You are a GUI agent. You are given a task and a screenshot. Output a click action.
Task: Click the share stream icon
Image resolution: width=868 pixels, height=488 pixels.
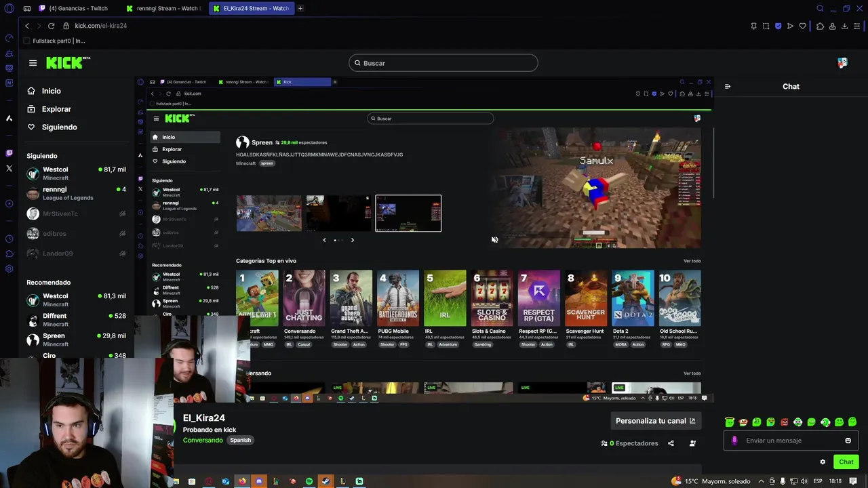[671, 443]
